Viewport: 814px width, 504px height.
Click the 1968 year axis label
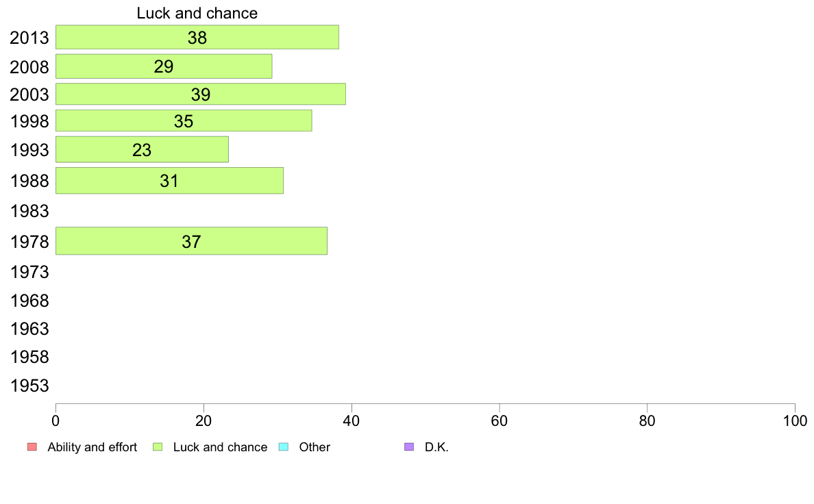[x=29, y=301]
